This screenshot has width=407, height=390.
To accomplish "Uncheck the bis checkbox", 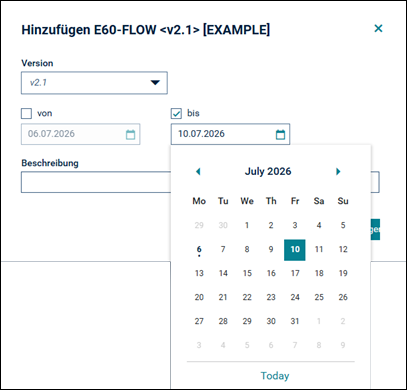I will click(x=176, y=113).
